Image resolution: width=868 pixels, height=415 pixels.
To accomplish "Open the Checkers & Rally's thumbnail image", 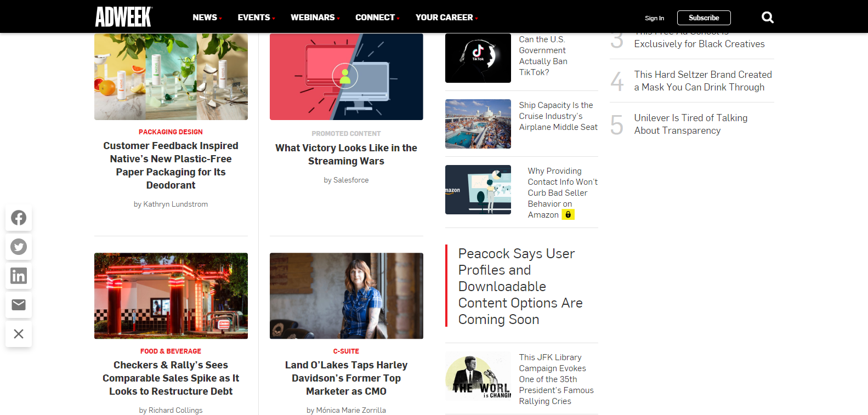I will click(x=171, y=295).
